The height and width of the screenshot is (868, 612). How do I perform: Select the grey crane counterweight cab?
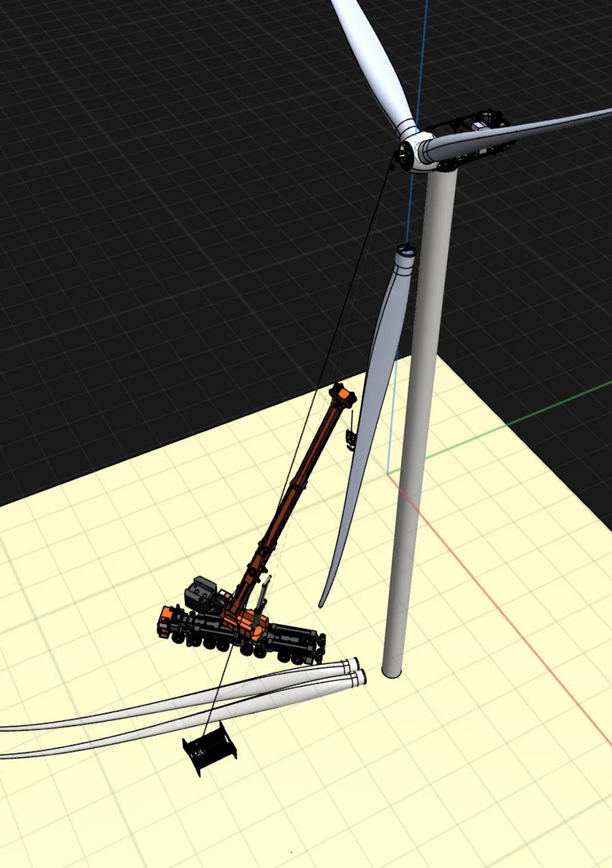(x=201, y=593)
